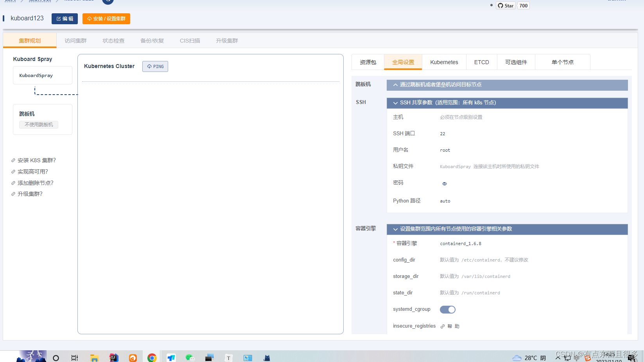Select the ETCD tab
This screenshot has width=644, height=362.
482,62
